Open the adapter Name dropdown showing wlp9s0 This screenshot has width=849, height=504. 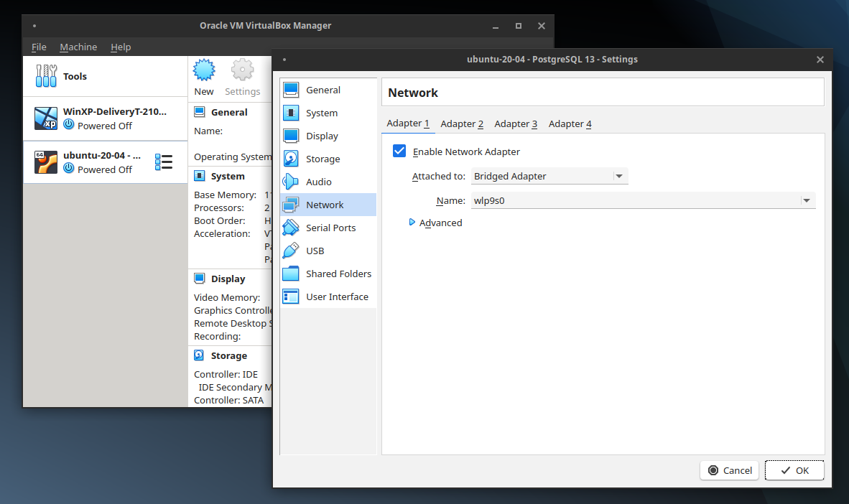pos(644,200)
